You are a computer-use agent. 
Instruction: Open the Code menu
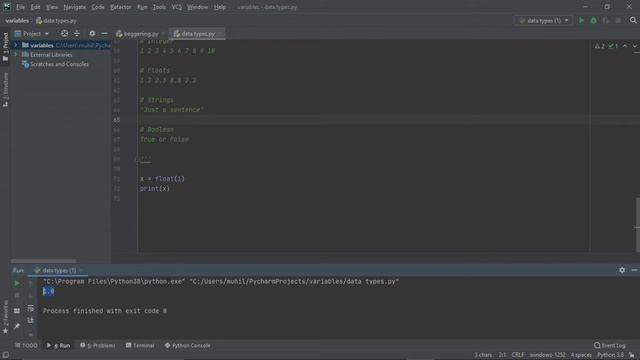point(98,7)
